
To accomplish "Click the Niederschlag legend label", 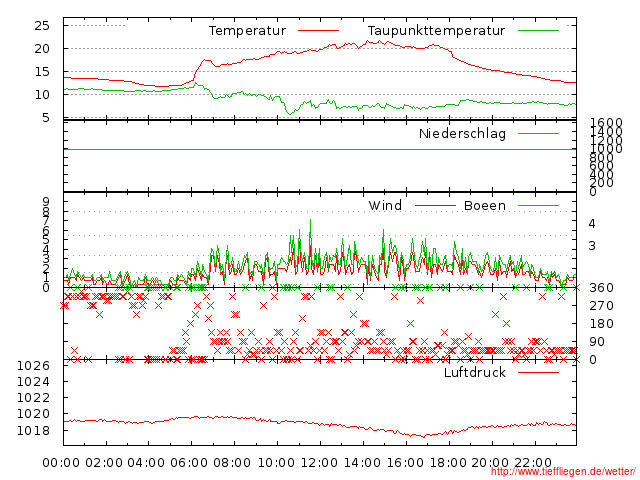I will [x=462, y=134].
